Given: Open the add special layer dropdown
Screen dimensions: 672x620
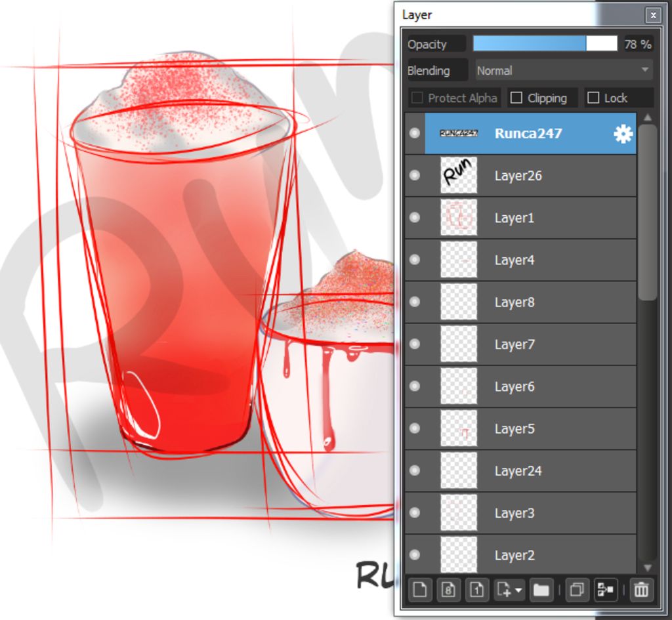Looking at the screenshot, I should [509, 590].
